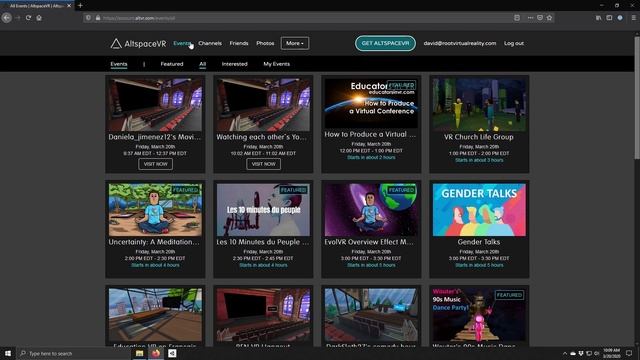Toggle reader view in the address bar
Viewport: 640px width, 360px height.
click(517, 18)
